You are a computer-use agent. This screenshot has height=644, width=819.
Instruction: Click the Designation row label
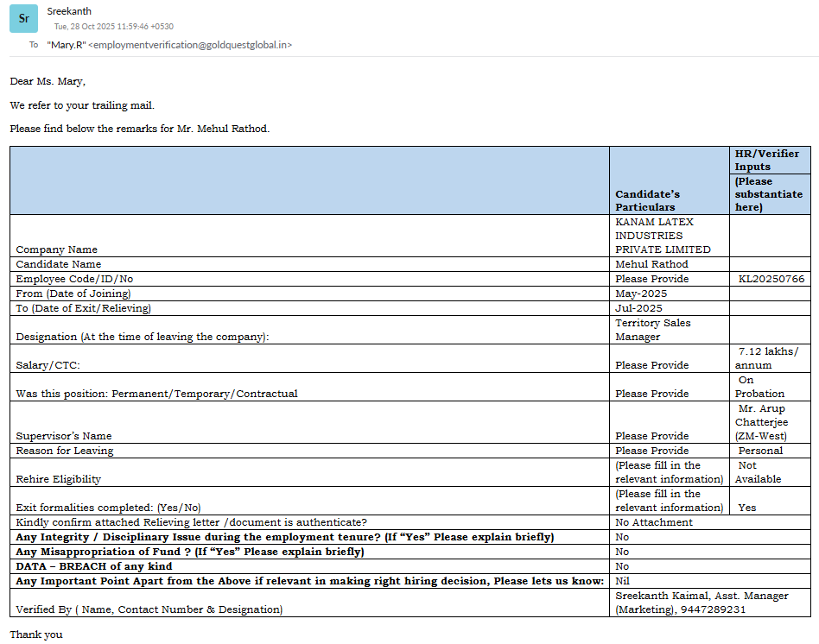tap(142, 337)
